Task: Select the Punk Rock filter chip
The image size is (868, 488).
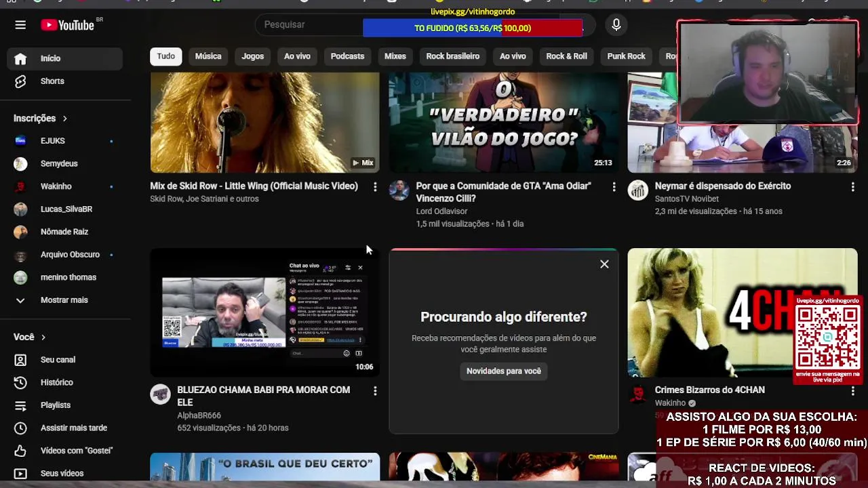Action: pyautogui.click(x=626, y=56)
